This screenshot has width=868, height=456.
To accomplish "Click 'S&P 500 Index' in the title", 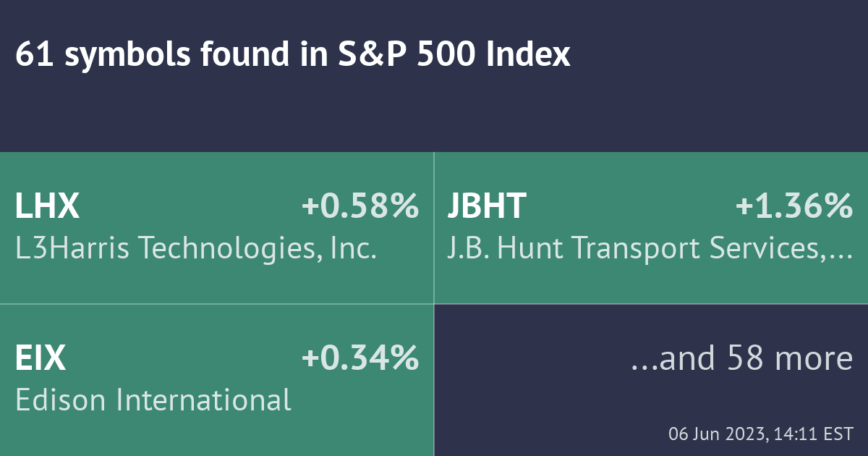I will [454, 55].
